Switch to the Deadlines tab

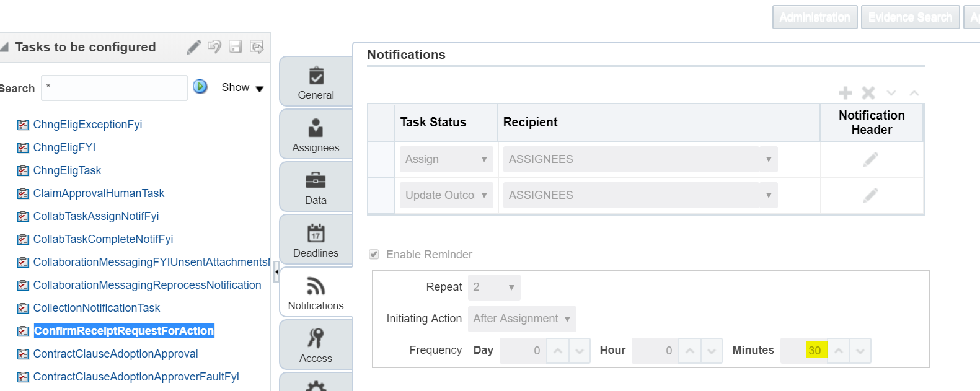(316, 239)
